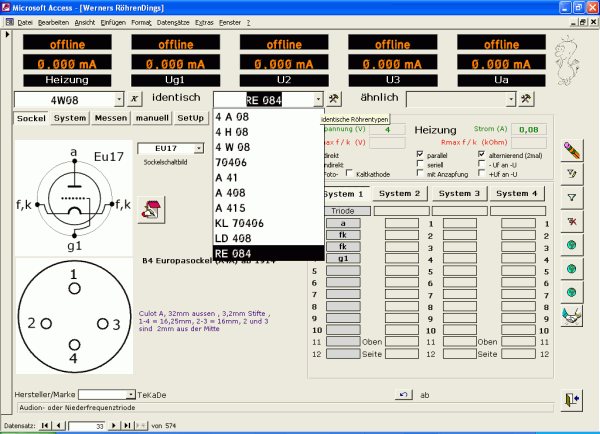Open the ähnlich dropdown arrow
The image size is (600, 434).
point(511,100)
